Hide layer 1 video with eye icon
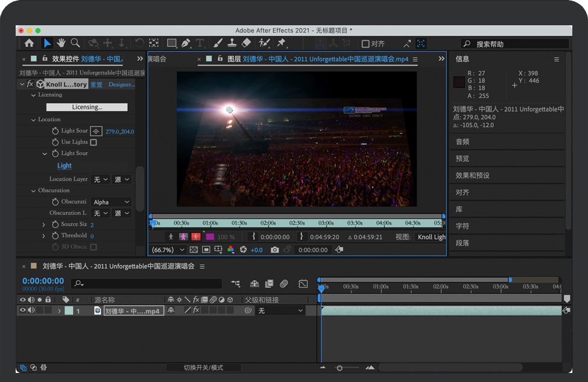The image size is (588, 382). (23, 310)
